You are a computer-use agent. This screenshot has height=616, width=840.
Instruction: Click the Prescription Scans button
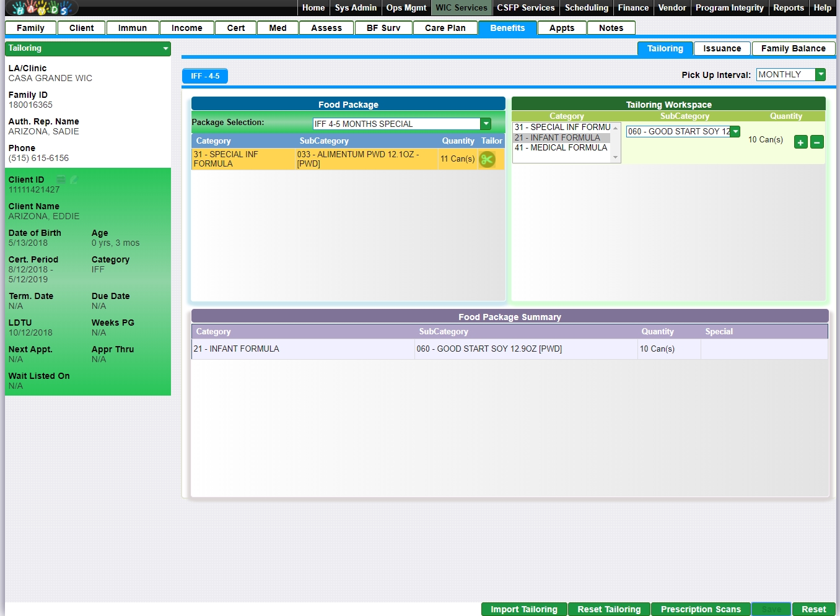pyautogui.click(x=700, y=609)
